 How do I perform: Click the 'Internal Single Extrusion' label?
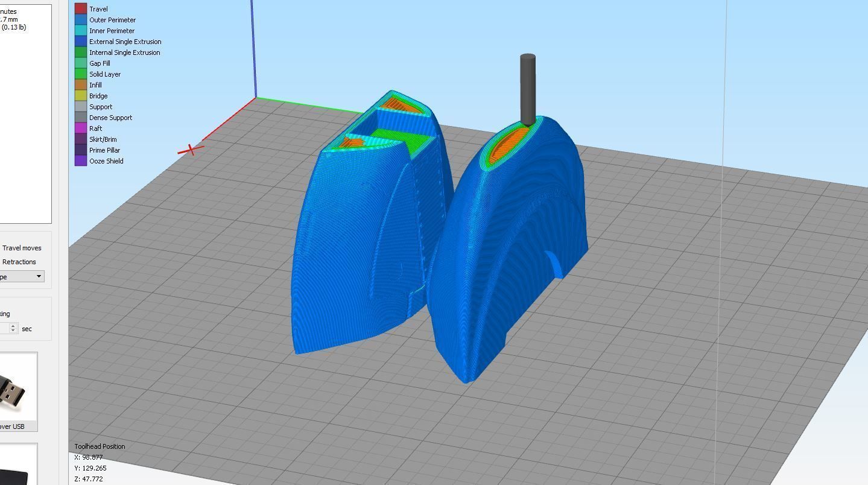[124, 52]
